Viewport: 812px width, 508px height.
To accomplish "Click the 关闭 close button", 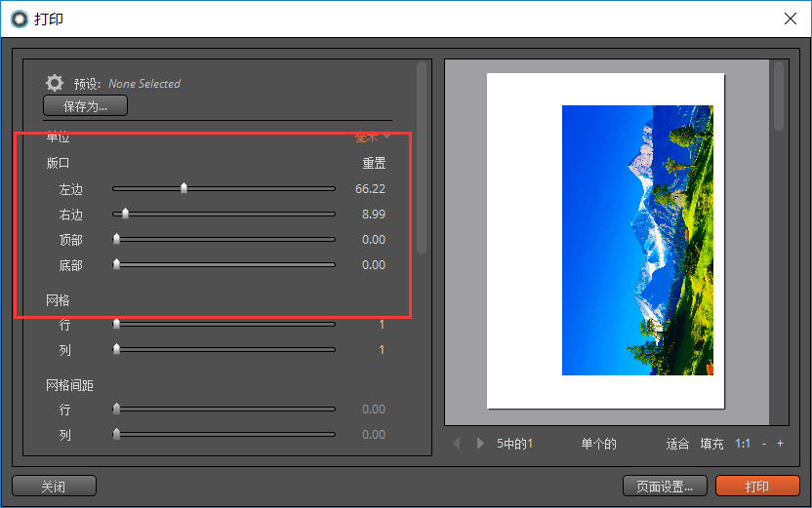I will pos(54,487).
